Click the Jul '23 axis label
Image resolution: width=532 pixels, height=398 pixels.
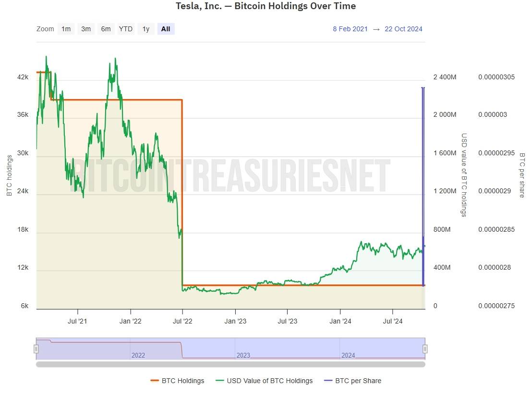tap(288, 321)
